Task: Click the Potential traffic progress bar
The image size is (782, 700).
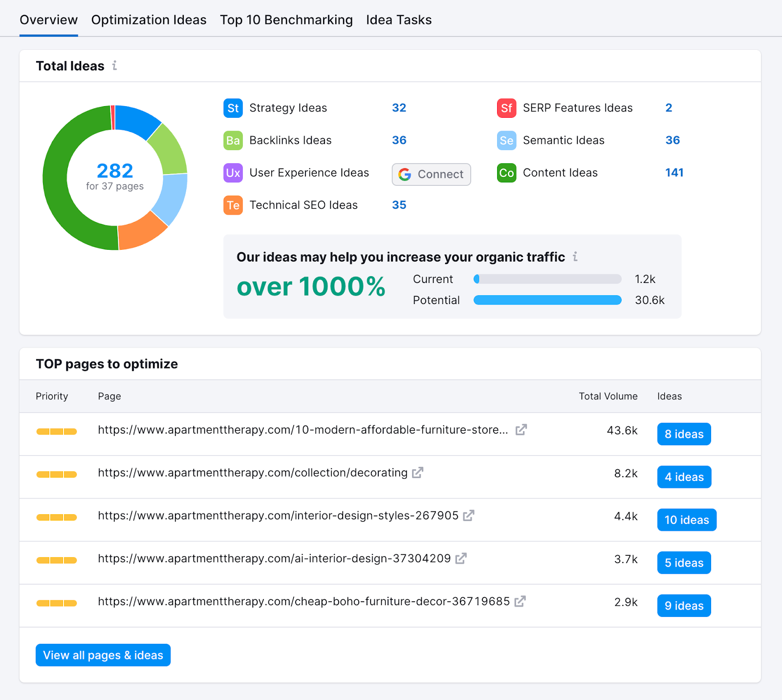Action: pyautogui.click(x=547, y=300)
